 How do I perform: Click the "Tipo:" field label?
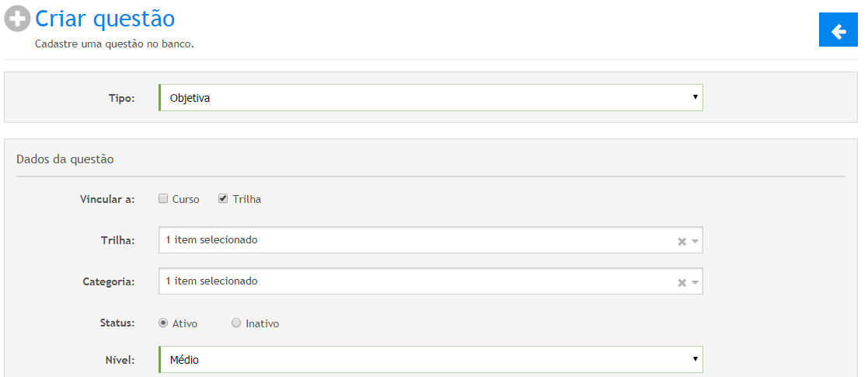[x=121, y=98]
